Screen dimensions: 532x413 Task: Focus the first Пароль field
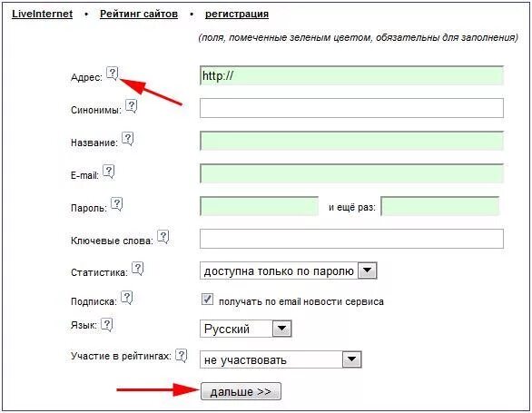click(x=260, y=206)
